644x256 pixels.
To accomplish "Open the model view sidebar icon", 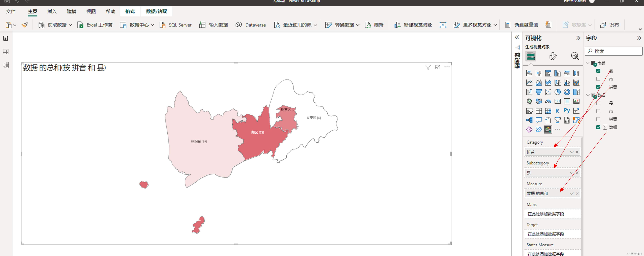I will (x=6, y=65).
